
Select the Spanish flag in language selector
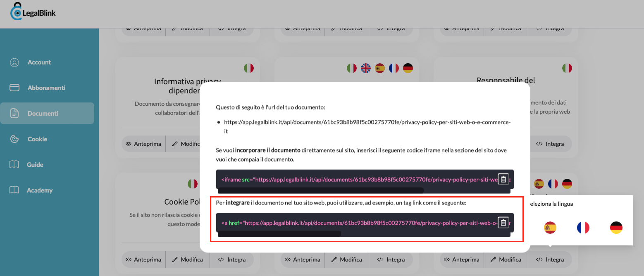(x=550, y=227)
